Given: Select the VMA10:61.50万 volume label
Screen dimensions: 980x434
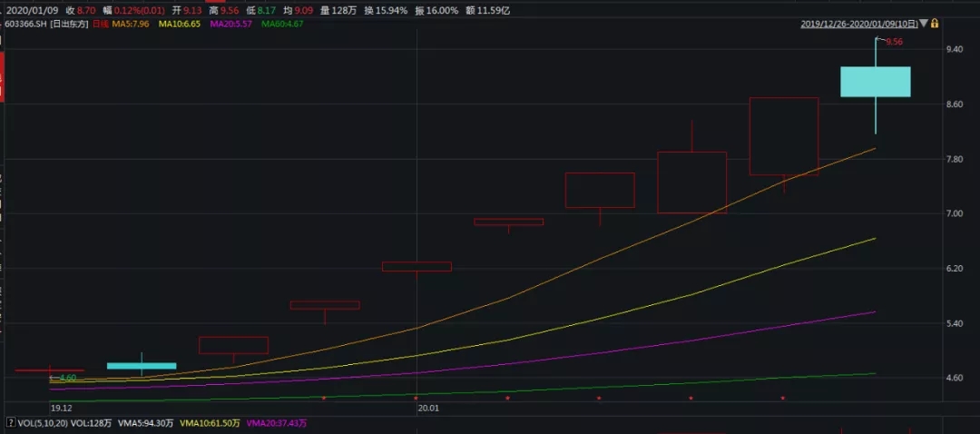Looking at the screenshot, I should click(x=210, y=423).
